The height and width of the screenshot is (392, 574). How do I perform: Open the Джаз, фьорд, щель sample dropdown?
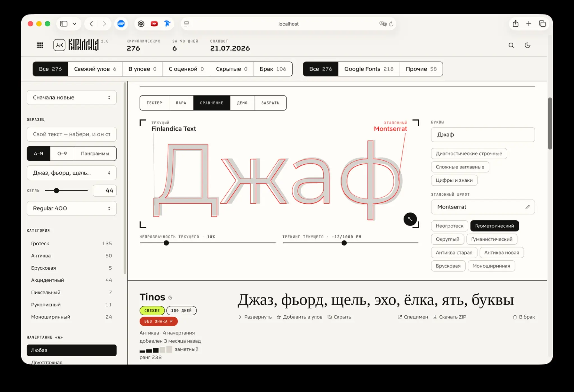click(x=71, y=173)
